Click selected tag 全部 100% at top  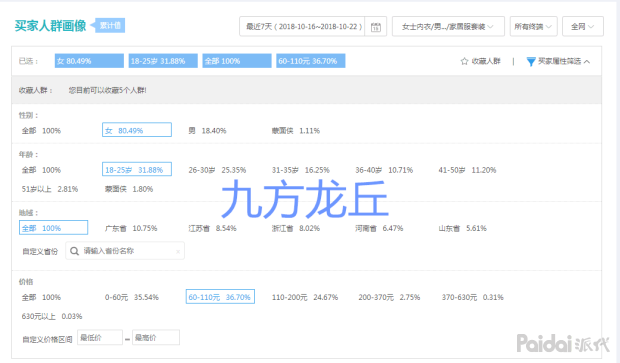(237, 61)
